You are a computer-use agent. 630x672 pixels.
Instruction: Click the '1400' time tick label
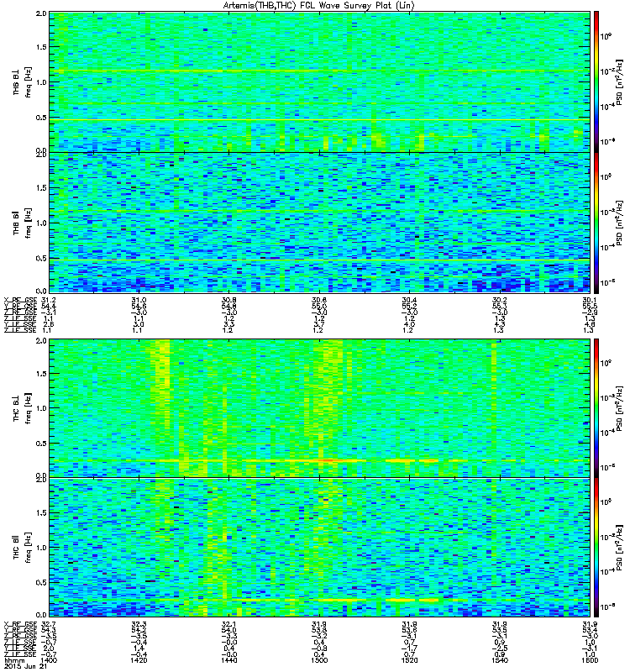point(48,660)
